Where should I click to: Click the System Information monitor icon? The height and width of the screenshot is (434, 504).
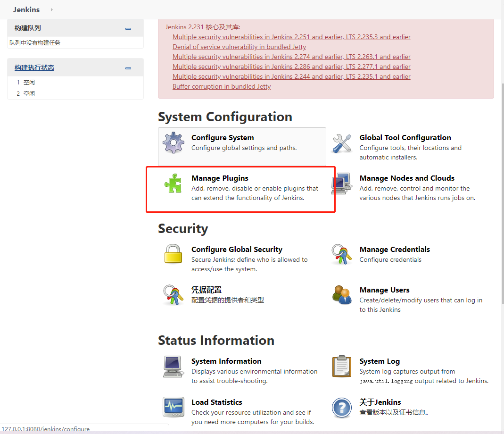pos(173,366)
